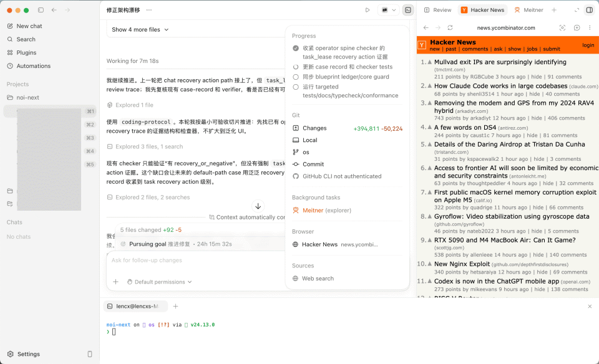Viewport: 599px width, 364px height.
Task: Open the Hacker News 'submit' link
Action: (x=551, y=49)
